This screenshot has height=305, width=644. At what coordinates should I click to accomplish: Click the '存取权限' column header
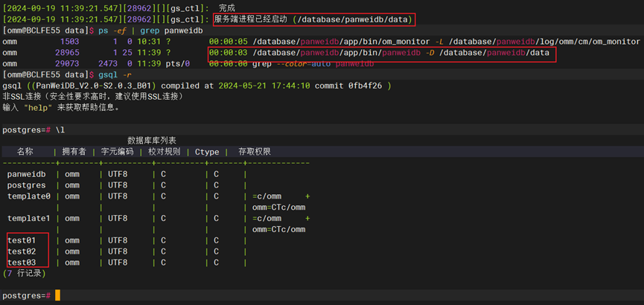pyautogui.click(x=255, y=152)
